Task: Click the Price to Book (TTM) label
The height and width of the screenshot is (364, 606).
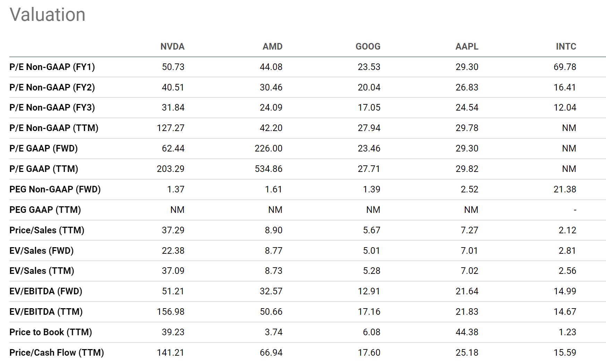Action: (x=51, y=332)
